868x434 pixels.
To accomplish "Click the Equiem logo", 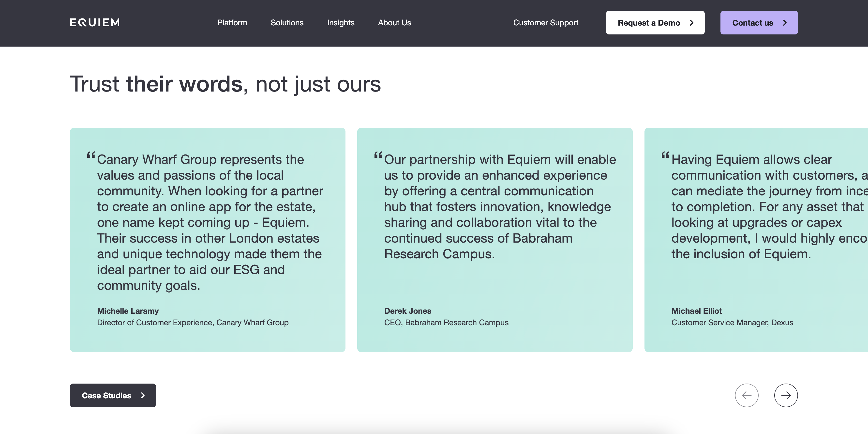I will pos(95,23).
